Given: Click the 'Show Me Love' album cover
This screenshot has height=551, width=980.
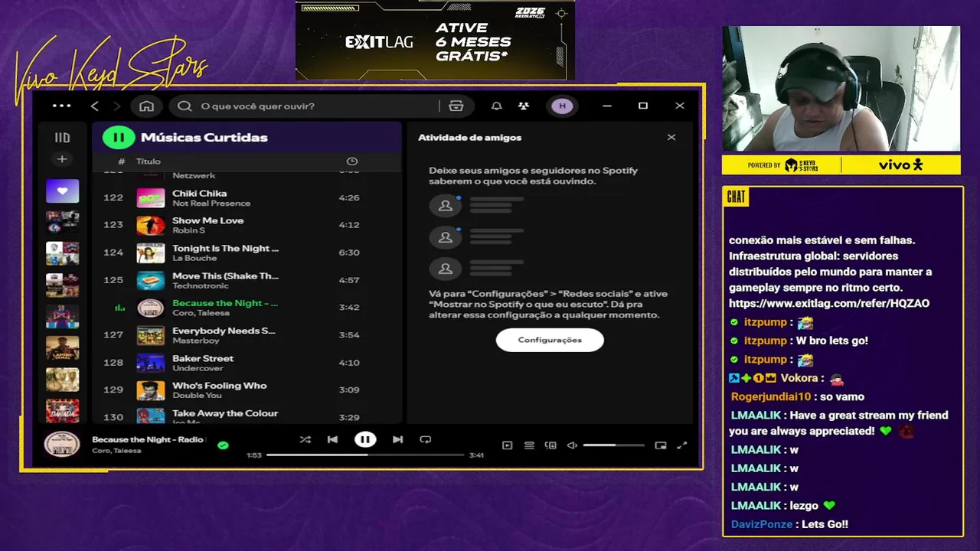Looking at the screenshot, I should (150, 225).
